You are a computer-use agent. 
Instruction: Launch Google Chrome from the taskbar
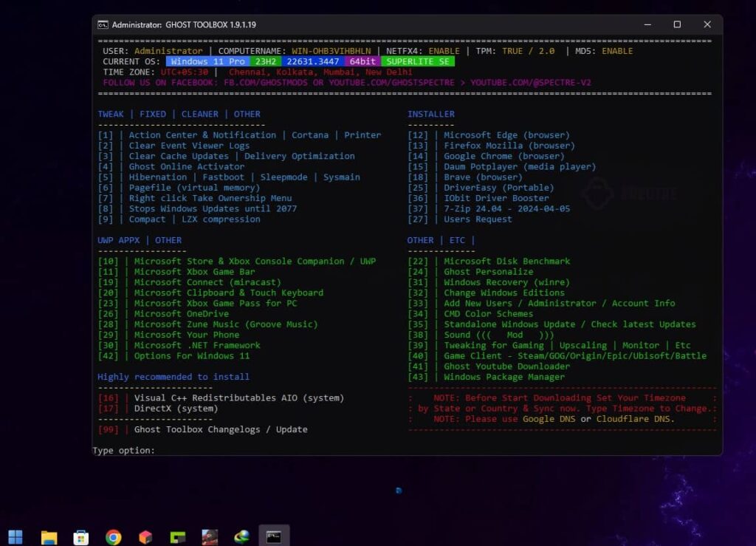click(113, 536)
